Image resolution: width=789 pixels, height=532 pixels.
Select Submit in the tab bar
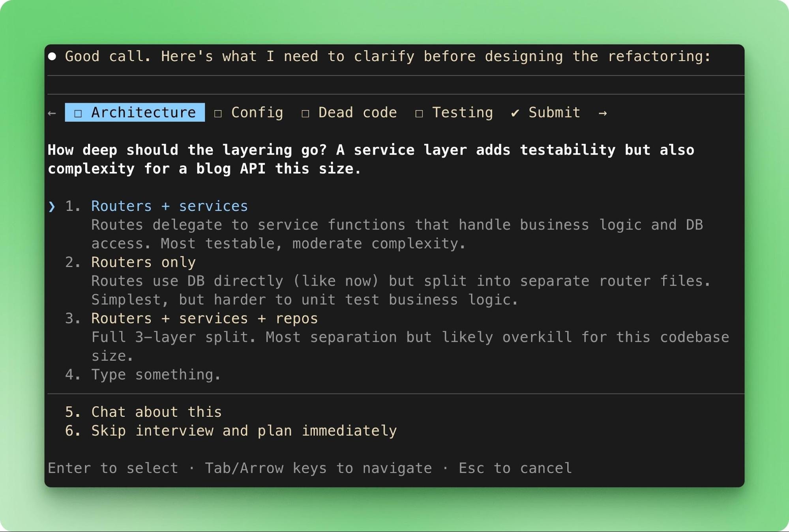click(554, 113)
